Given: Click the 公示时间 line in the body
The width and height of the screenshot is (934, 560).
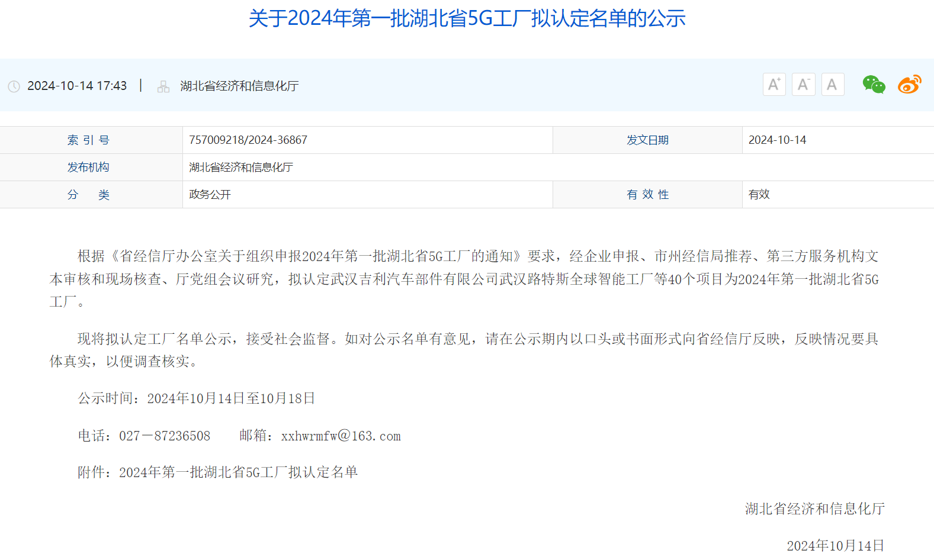Looking at the screenshot, I should point(197,398).
